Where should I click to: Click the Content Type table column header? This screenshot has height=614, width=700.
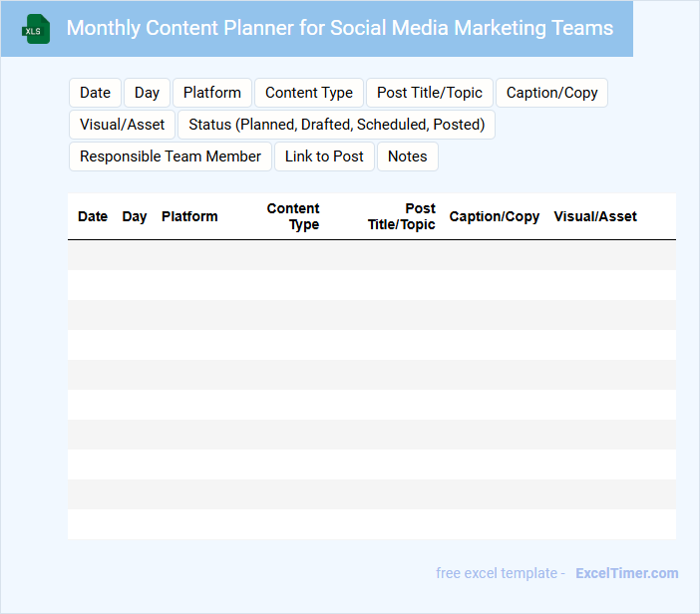294,216
